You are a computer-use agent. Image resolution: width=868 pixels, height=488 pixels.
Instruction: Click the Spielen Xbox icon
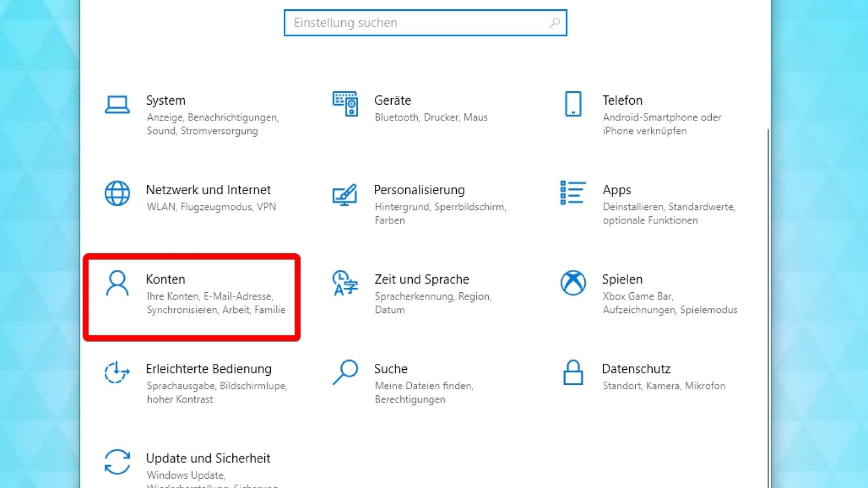(x=573, y=283)
